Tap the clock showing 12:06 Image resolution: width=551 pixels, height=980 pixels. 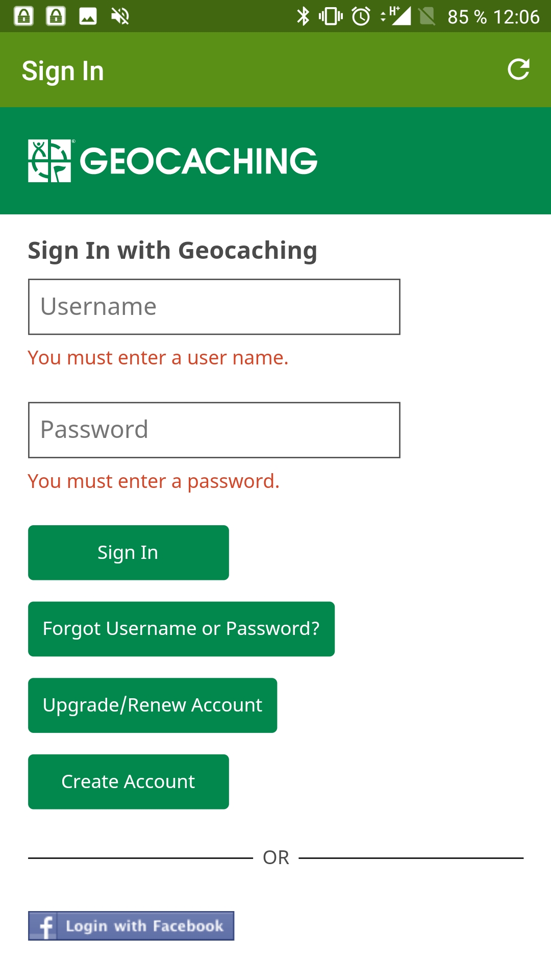516,17
